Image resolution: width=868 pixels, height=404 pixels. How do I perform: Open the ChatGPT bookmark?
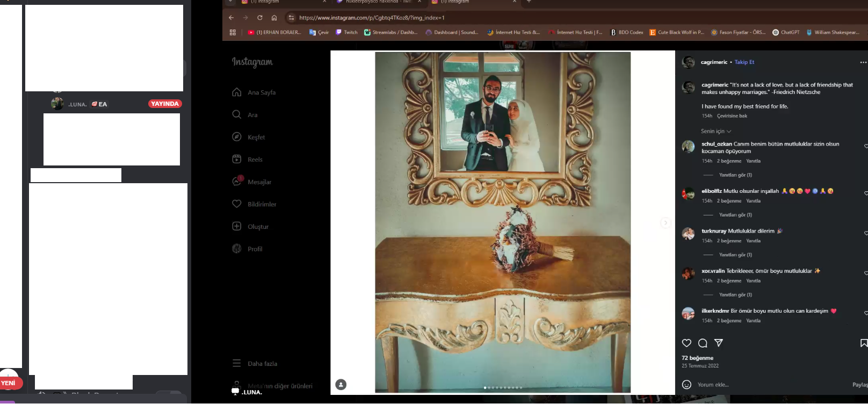786,32
